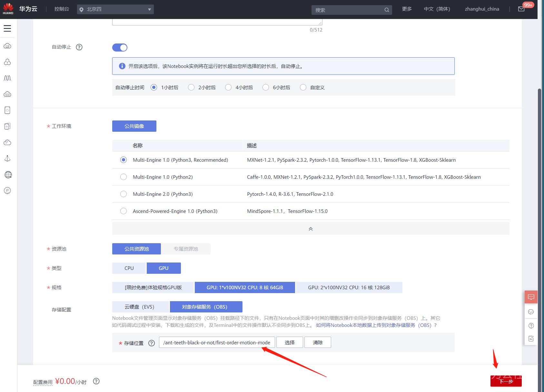The width and height of the screenshot is (544, 392).
Task: Open the red chat consultation floating icon
Action: click(x=531, y=297)
